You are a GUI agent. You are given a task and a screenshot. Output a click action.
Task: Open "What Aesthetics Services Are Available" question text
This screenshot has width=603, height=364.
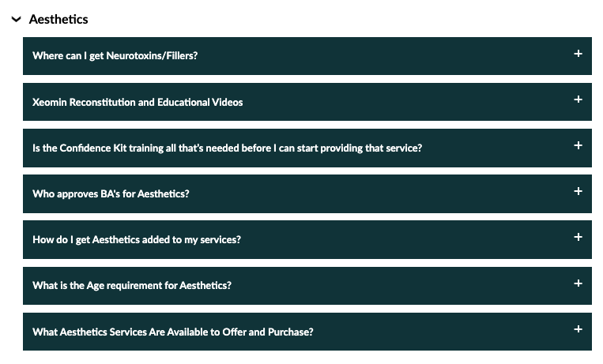[172, 332]
